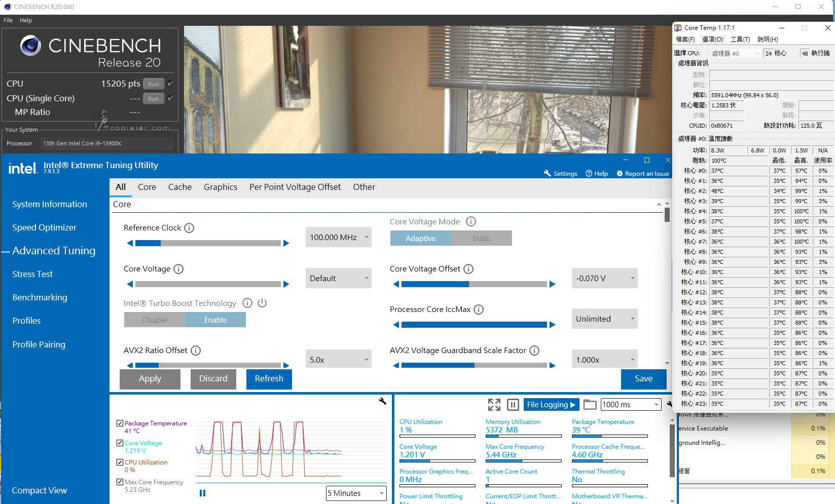This screenshot has width=835, height=504.
Task: Open Core Voltage Offset info icon
Action: (x=468, y=269)
